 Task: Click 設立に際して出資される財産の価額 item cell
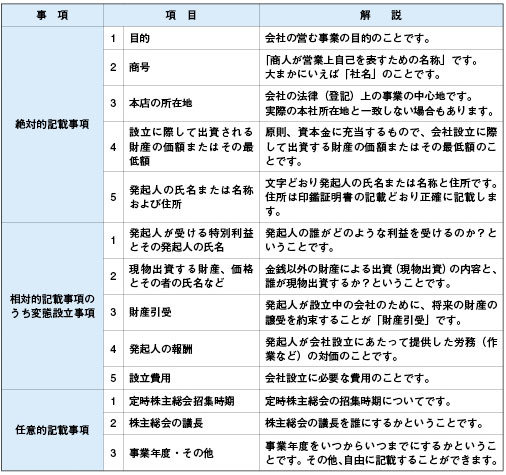(191, 147)
